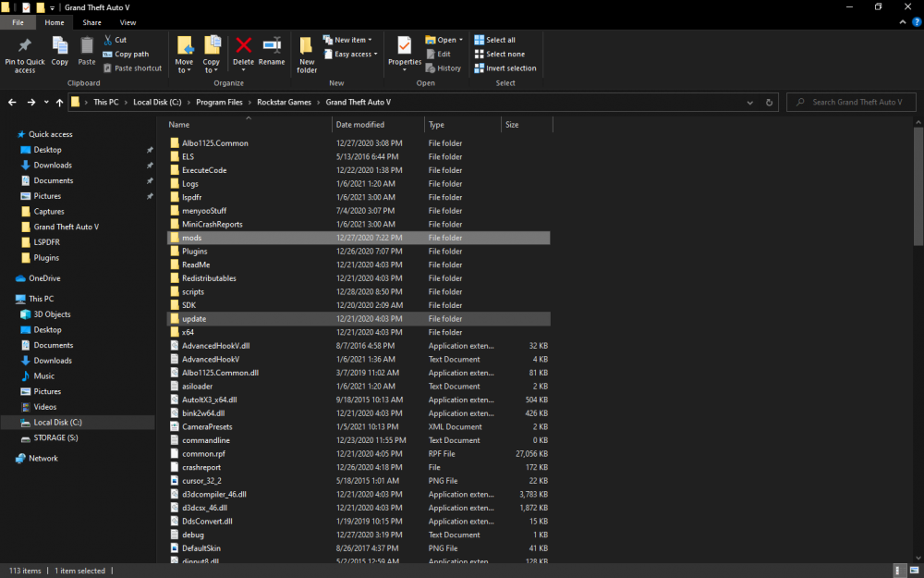
Task: Create a New folder via ribbon icon
Action: 307,48
